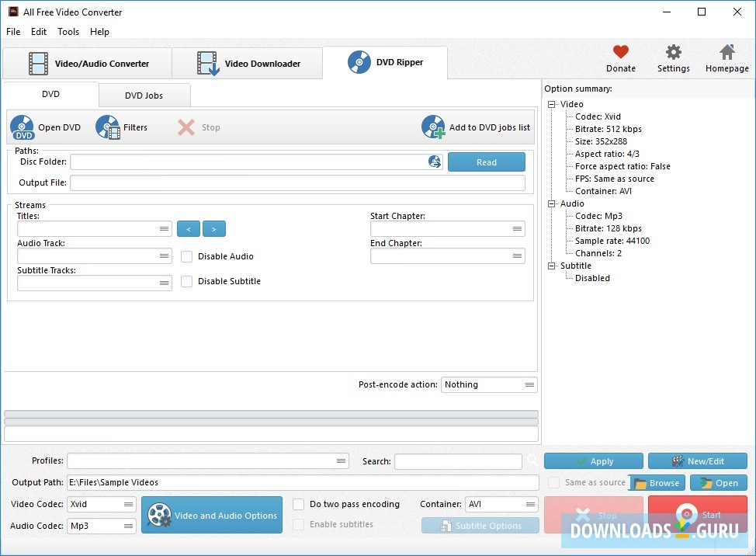This screenshot has width=756, height=556.
Task: Enable Do two pass encoding
Action: (x=298, y=504)
